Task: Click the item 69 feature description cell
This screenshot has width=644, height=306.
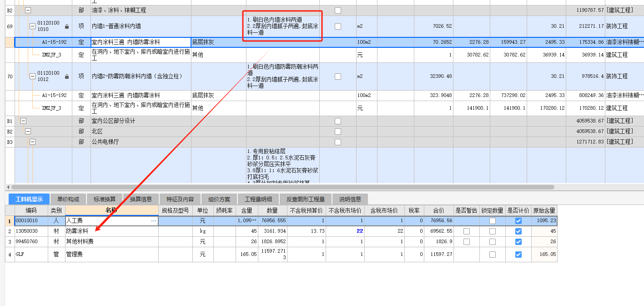Action: coord(283,26)
